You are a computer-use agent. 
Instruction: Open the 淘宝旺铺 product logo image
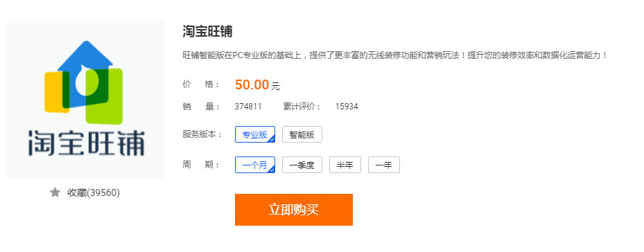[x=85, y=100]
